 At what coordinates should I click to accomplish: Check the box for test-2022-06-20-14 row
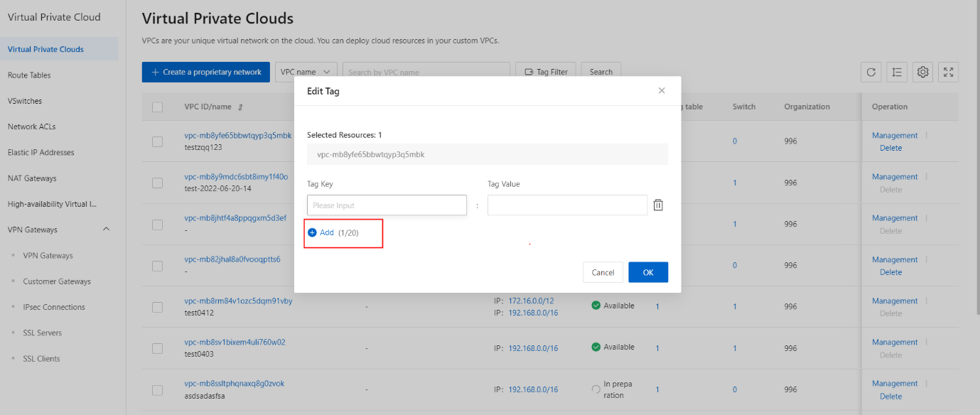158,183
